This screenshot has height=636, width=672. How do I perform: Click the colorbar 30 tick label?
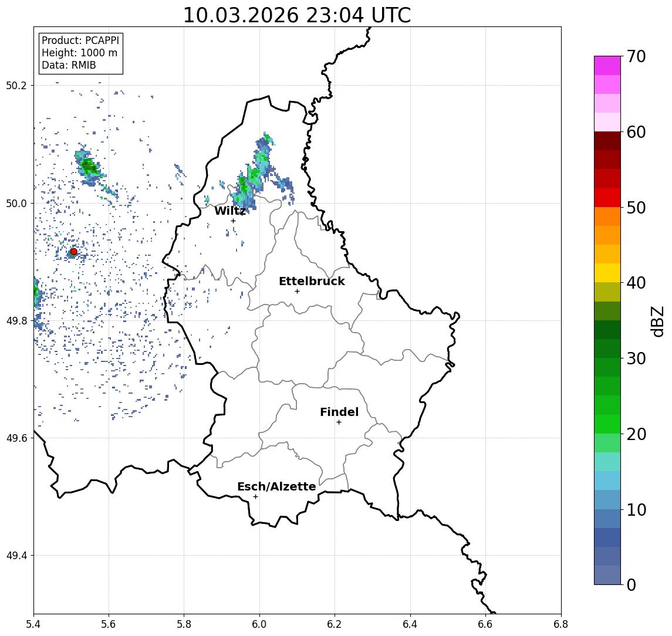(x=636, y=358)
